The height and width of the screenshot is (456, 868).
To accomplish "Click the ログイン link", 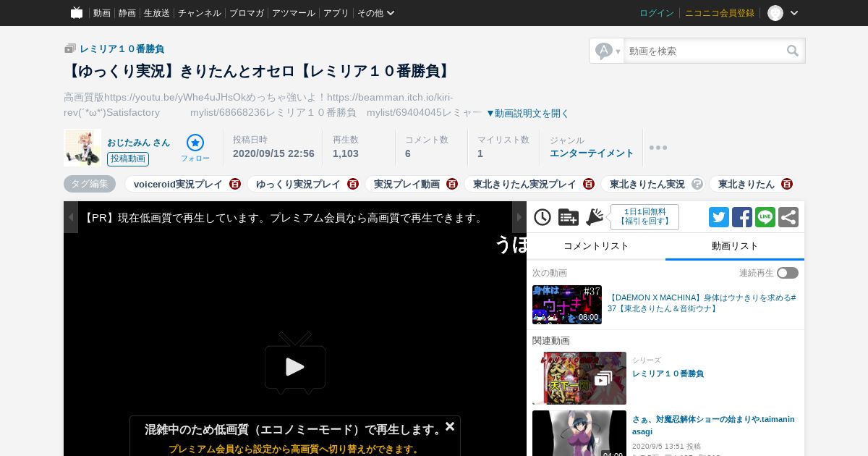I will (657, 13).
